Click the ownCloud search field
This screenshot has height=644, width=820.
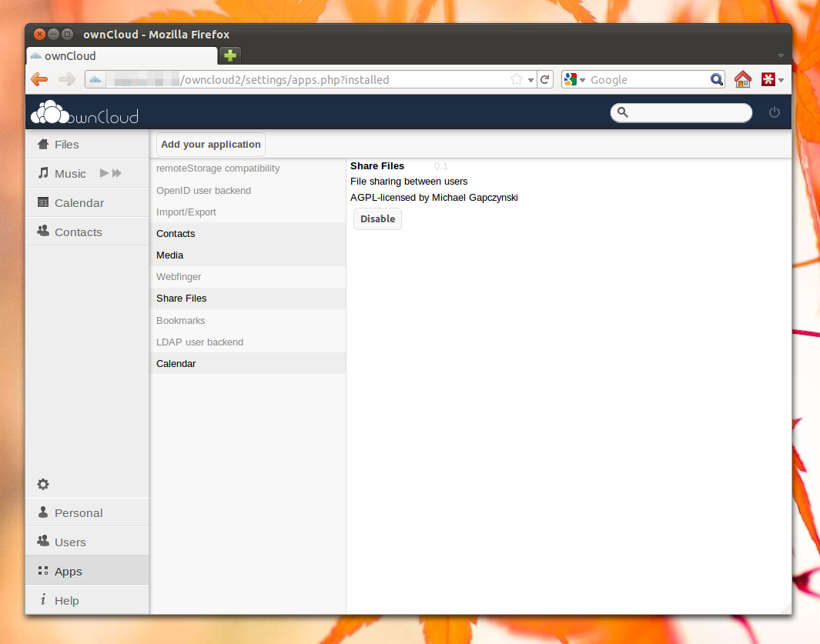(x=681, y=112)
